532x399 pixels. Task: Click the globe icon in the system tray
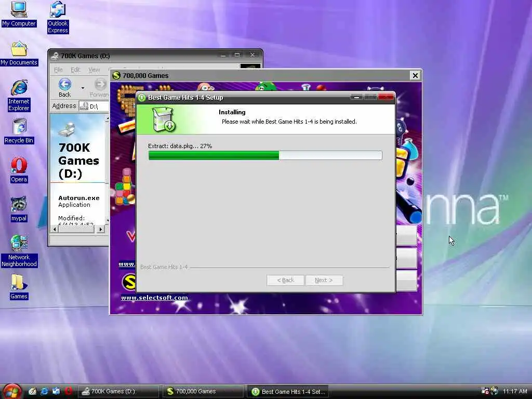click(x=494, y=391)
